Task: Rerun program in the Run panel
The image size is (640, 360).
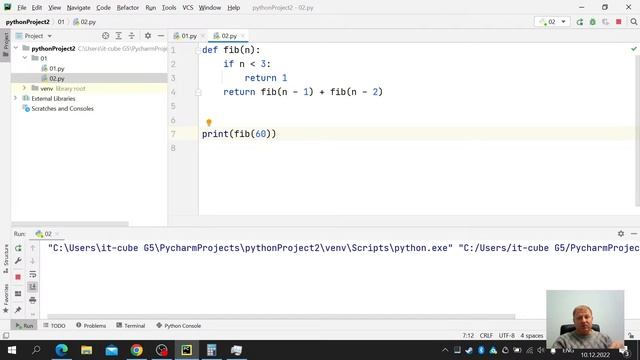Action: (x=18, y=248)
